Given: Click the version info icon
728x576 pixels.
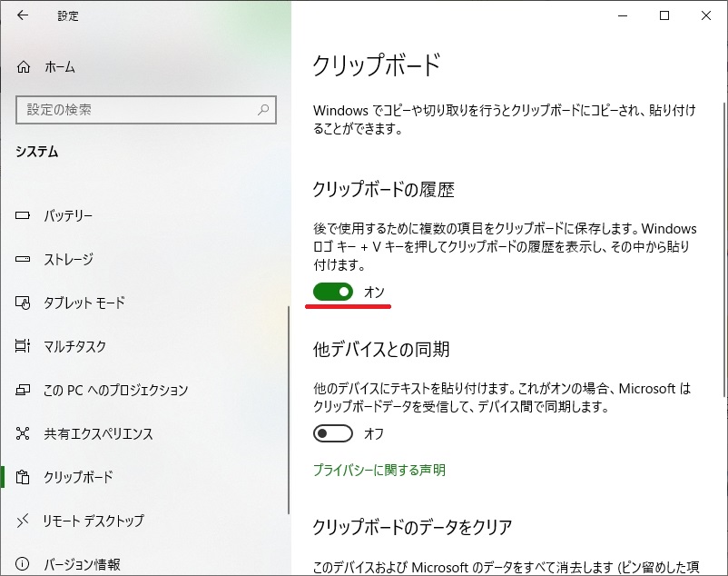Looking at the screenshot, I should coord(23,564).
